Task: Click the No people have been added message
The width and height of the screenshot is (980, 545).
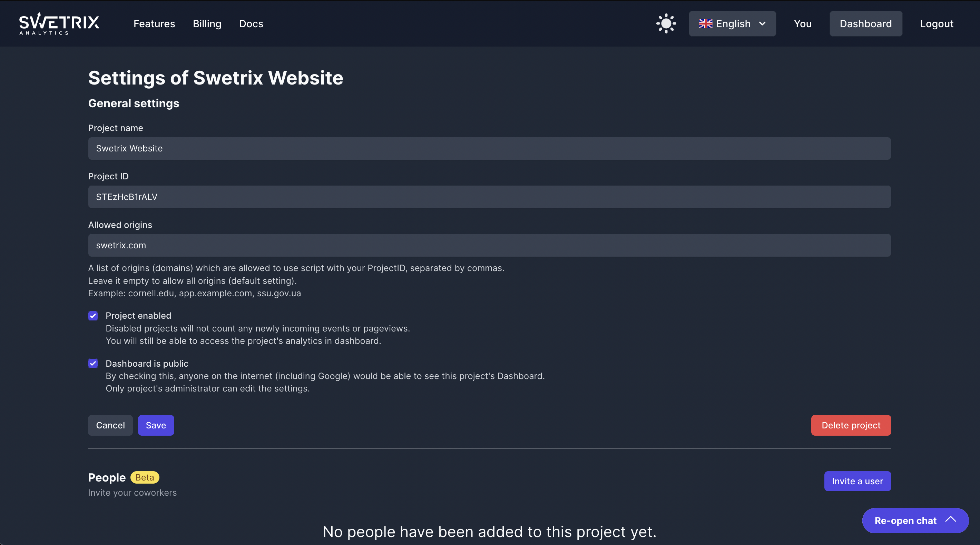Action: pyautogui.click(x=490, y=532)
